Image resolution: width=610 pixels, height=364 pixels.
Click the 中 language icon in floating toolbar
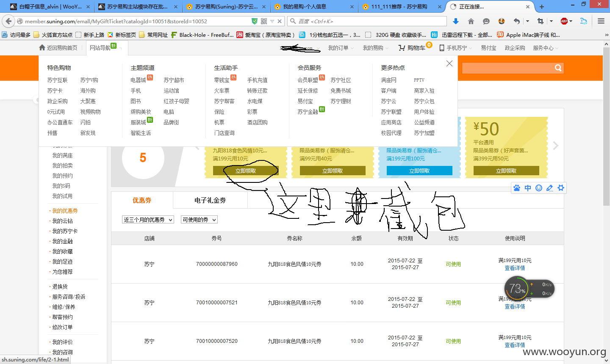point(528,188)
